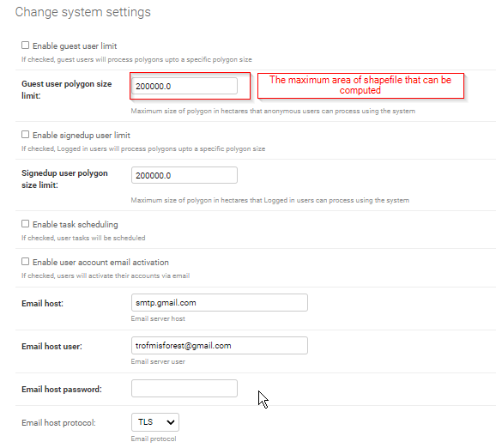Open the Email host protocol TLS dropdown

click(155, 422)
